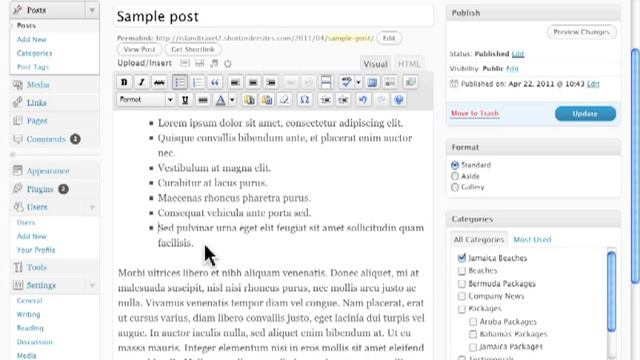Indent the current list item

(x=343, y=100)
